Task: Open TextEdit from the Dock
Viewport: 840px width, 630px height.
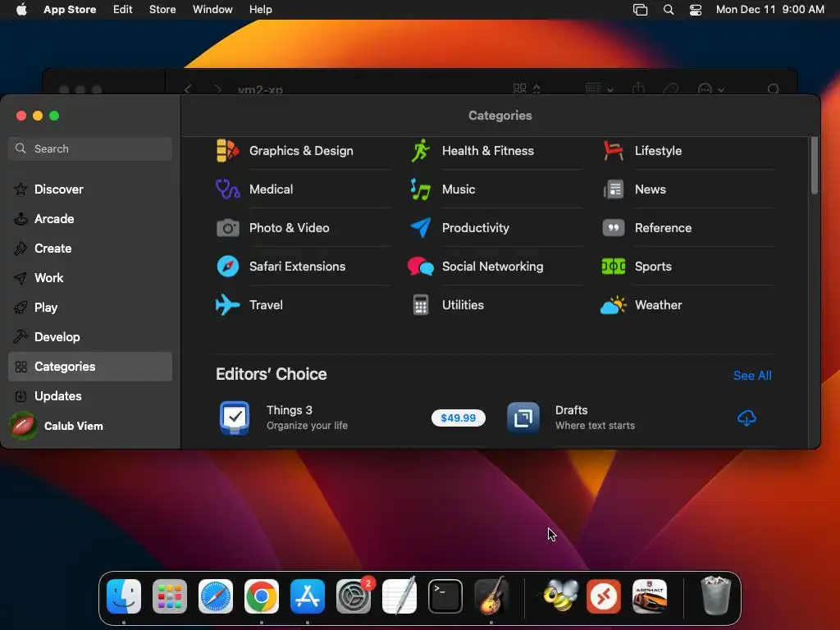Action: click(x=399, y=596)
